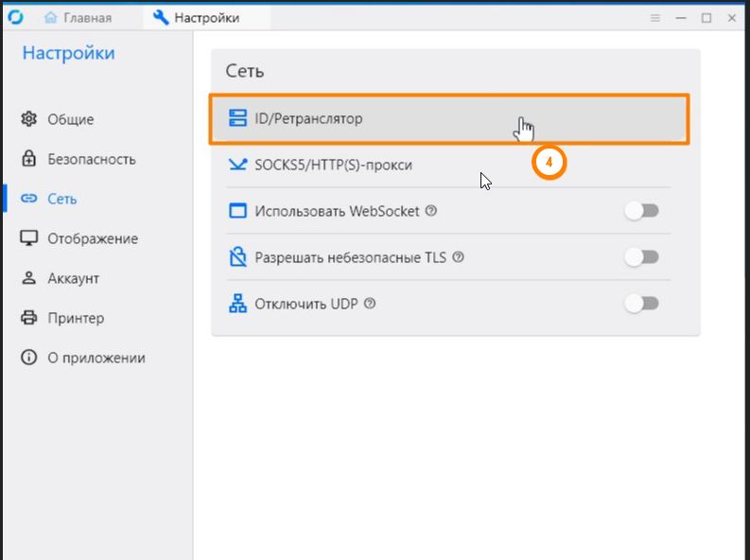Image resolution: width=750 pixels, height=560 pixels.
Task: Click the Использовать WebSocket label
Action: 337,211
